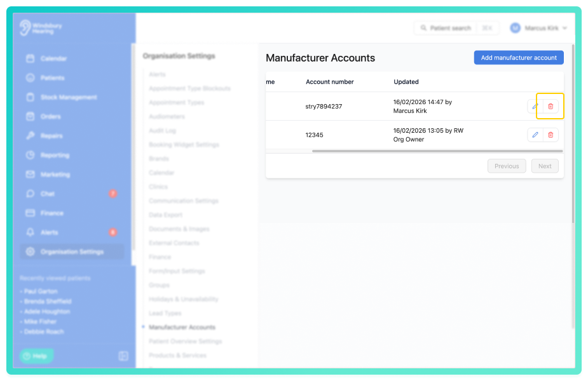The width and height of the screenshot is (588, 381).
Task: Open settings page Holidays & Unavailability
Action: tap(183, 299)
